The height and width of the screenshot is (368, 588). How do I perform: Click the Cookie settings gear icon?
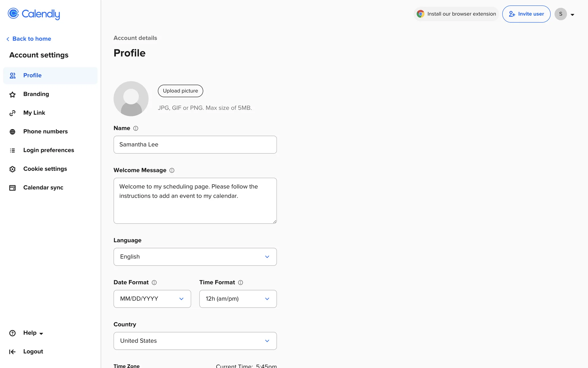[13, 169]
